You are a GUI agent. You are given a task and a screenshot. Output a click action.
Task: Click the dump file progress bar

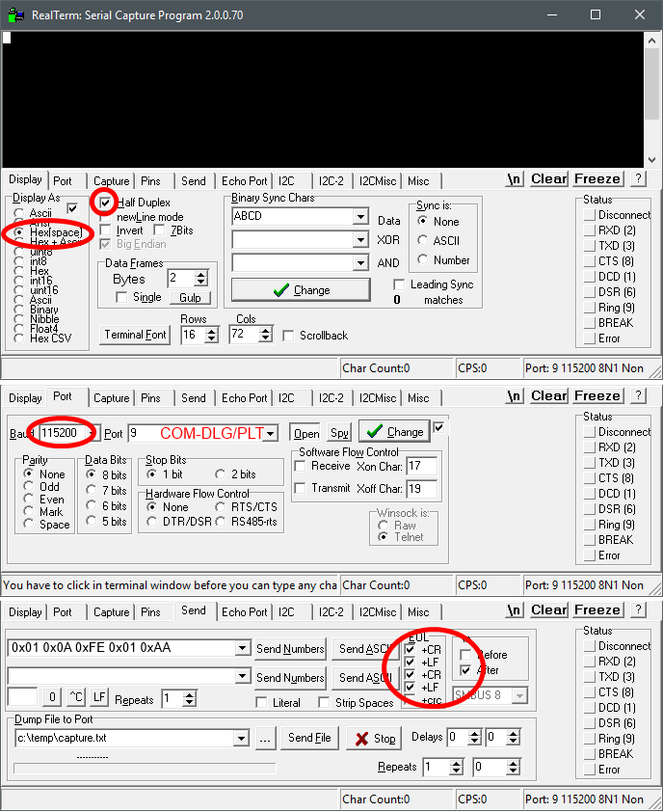[x=145, y=768]
